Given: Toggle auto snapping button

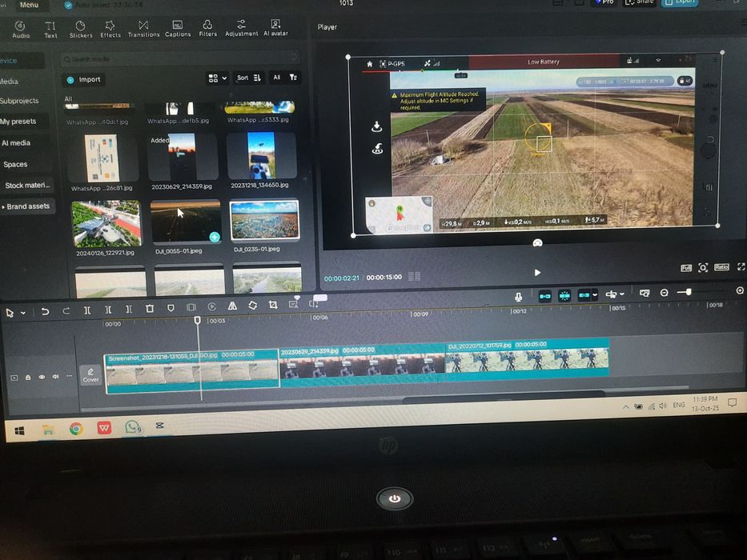Looking at the screenshot, I should point(564,296).
